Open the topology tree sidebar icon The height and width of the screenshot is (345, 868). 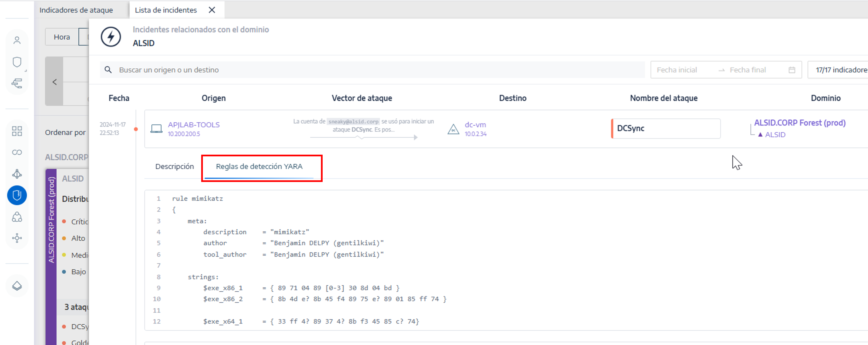click(x=17, y=83)
